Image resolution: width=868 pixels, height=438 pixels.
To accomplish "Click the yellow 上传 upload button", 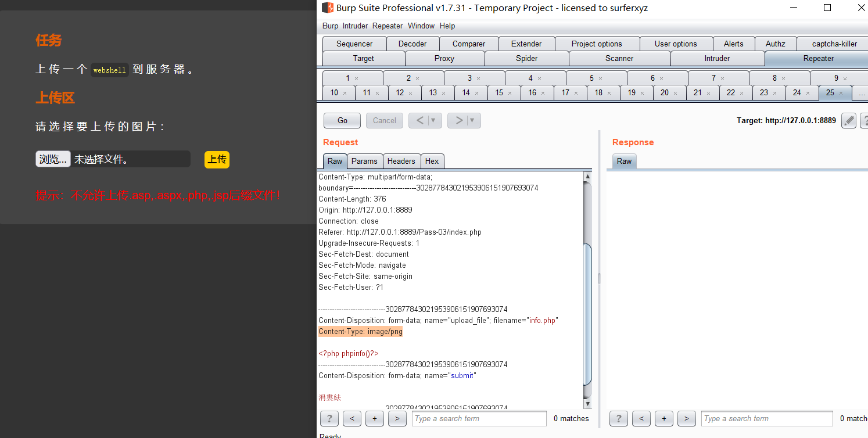I will [217, 159].
